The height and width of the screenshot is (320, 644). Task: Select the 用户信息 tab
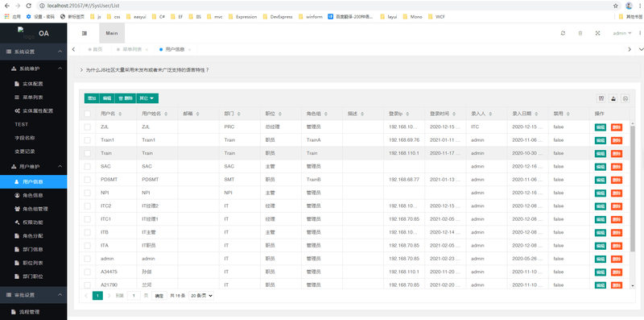pos(175,49)
